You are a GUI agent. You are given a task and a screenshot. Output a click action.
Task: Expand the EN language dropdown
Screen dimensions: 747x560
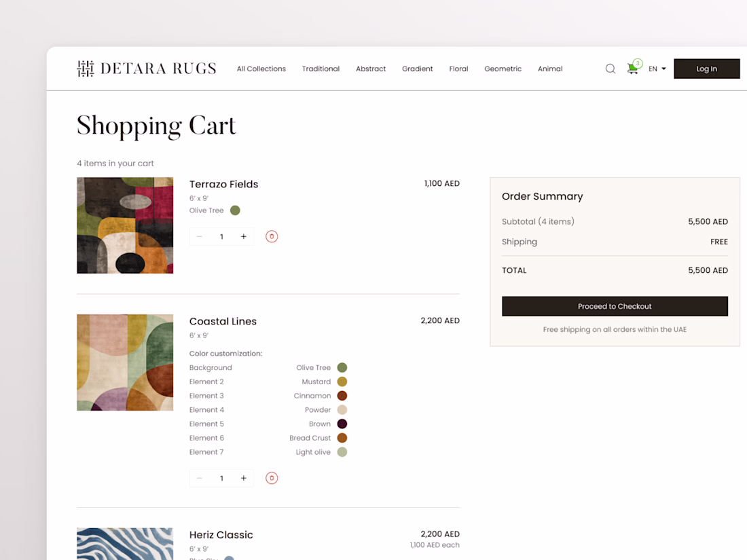coord(657,69)
